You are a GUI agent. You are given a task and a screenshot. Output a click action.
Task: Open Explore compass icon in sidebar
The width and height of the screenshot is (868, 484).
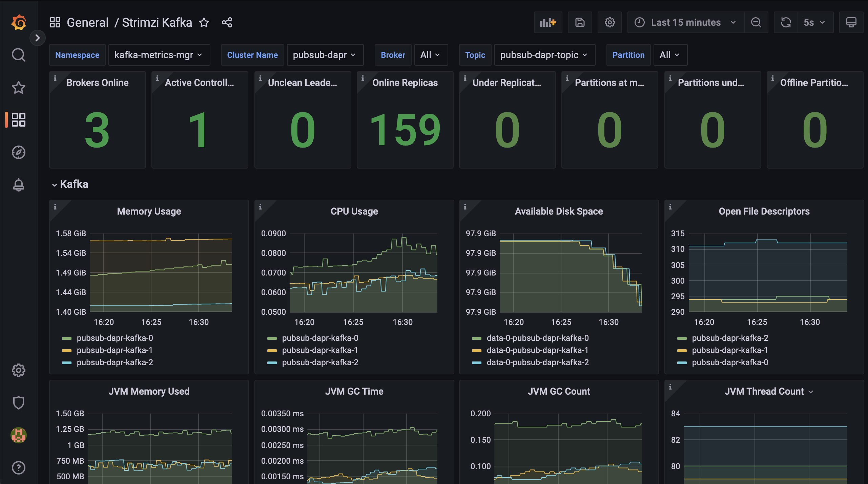19,152
